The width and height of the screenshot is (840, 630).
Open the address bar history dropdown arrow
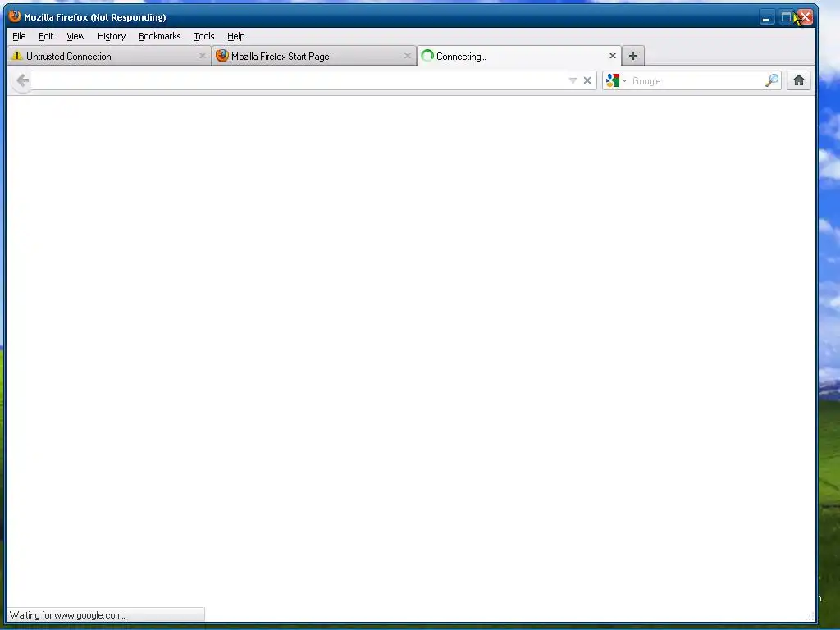(x=573, y=81)
